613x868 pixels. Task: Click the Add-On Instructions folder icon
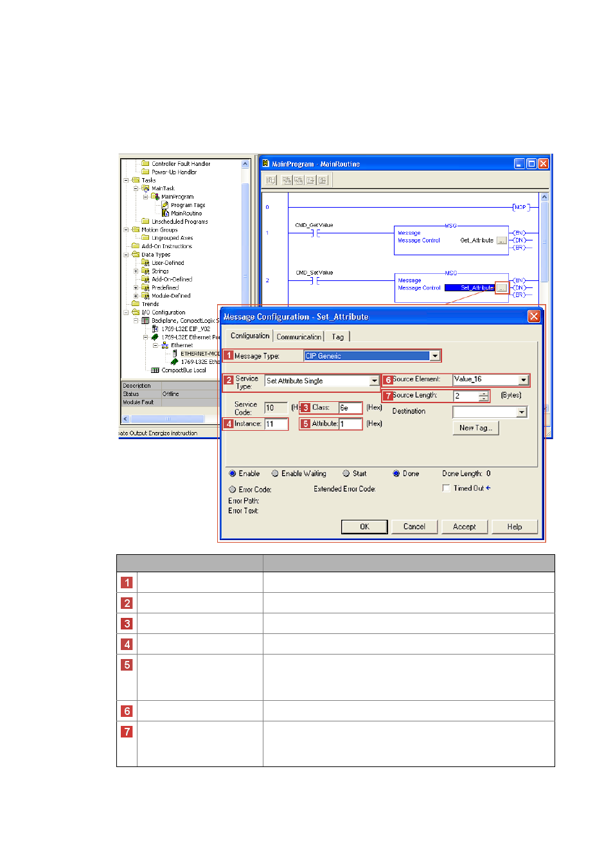(x=136, y=246)
